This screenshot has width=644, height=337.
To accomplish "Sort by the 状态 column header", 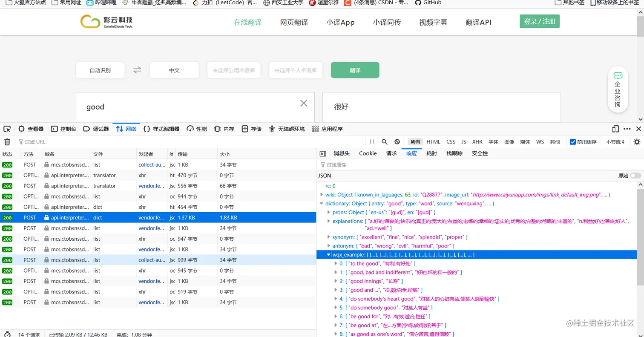I will [x=10, y=154].
